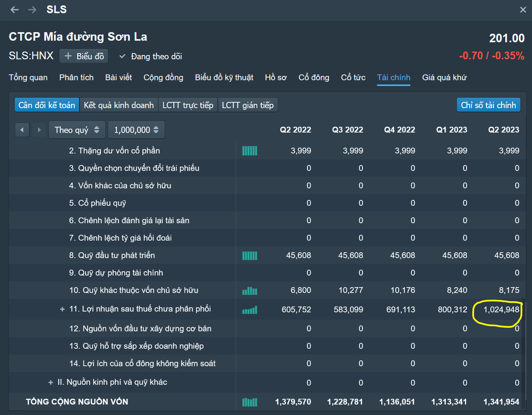Select the Q2 2023 column header

[x=504, y=130]
